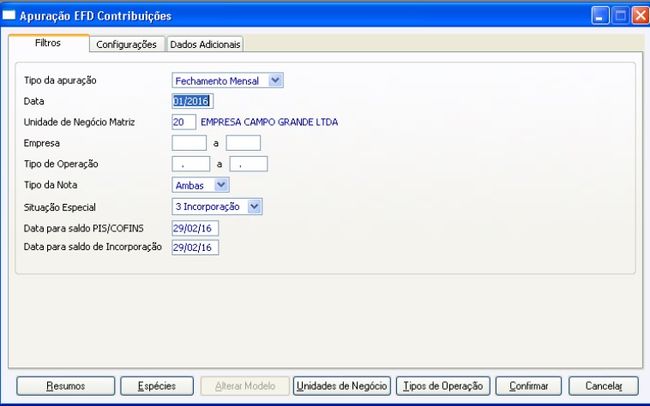Image resolution: width=650 pixels, height=406 pixels.
Task: Expand the Tipo da Nota dropdown arrow
Action: 222,185
